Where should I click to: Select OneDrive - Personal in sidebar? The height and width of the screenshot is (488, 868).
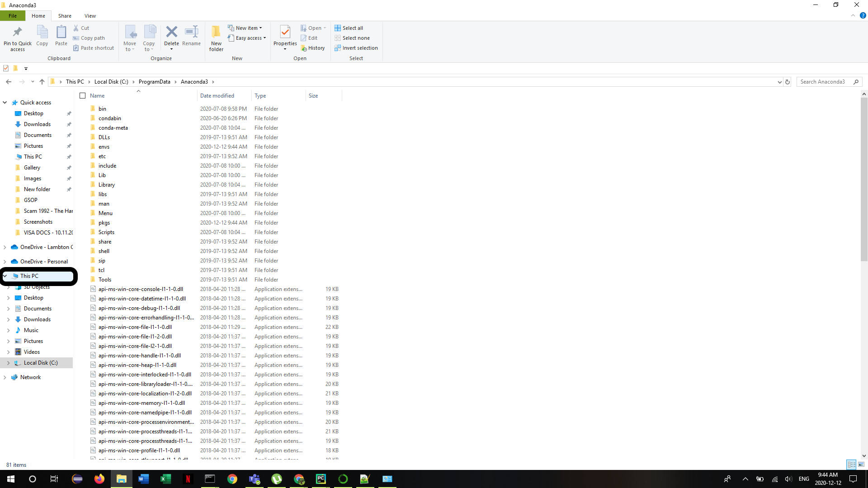(44, 262)
